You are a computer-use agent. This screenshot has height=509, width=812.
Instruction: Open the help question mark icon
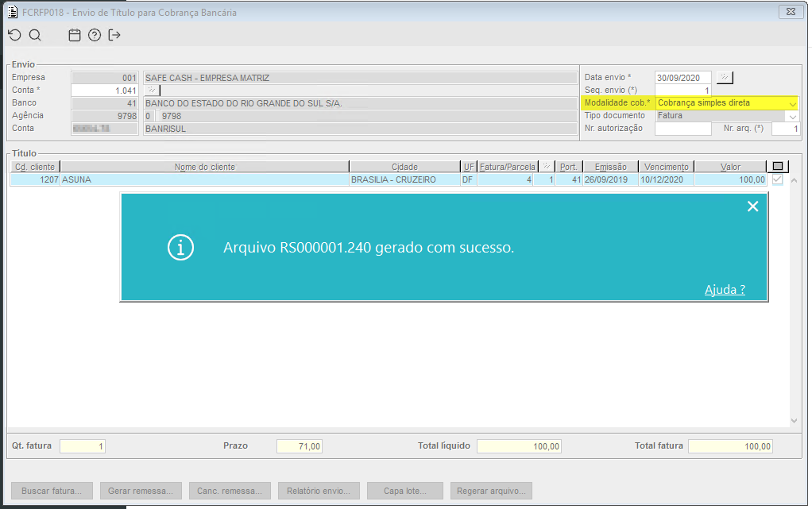[x=95, y=35]
